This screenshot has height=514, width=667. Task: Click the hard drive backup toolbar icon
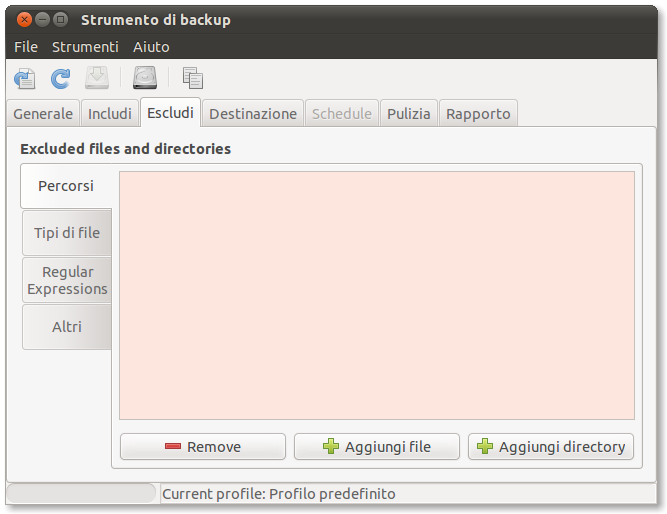pyautogui.click(x=145, y=78)
